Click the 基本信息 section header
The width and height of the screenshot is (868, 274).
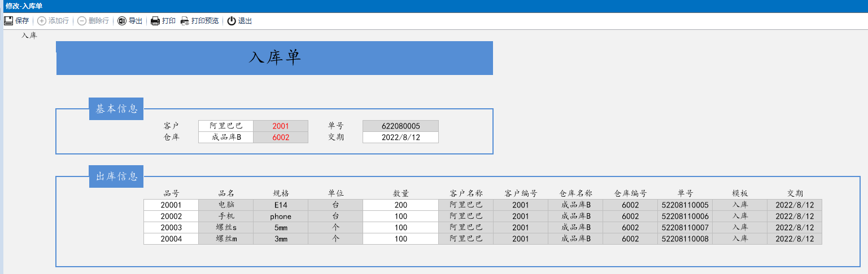coord(116,109)
